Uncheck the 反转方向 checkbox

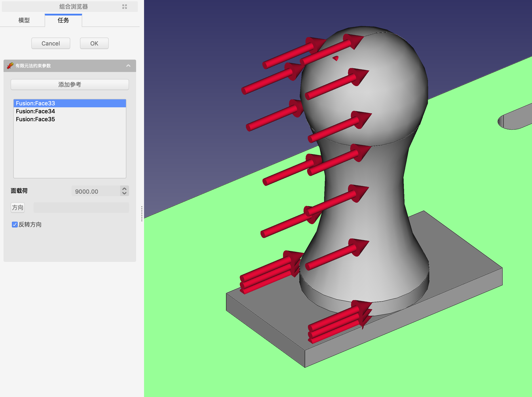point(15,225)
